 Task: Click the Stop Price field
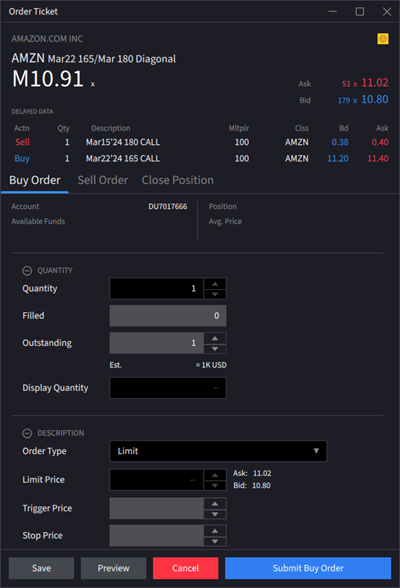157,536
